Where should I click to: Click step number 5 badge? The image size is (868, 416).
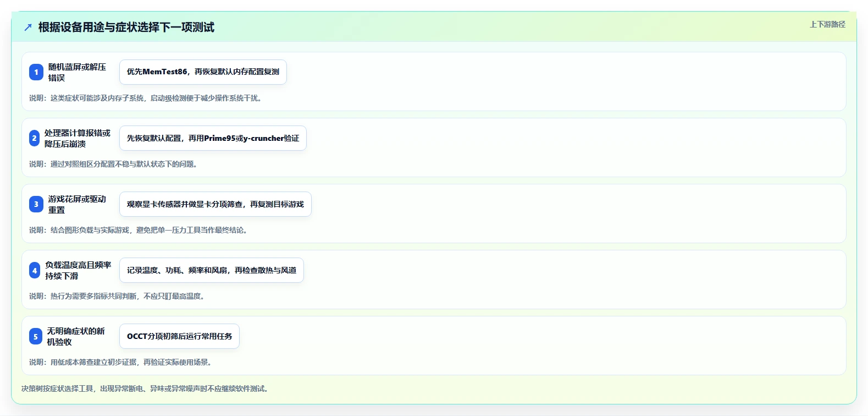[x=35, y=336]
